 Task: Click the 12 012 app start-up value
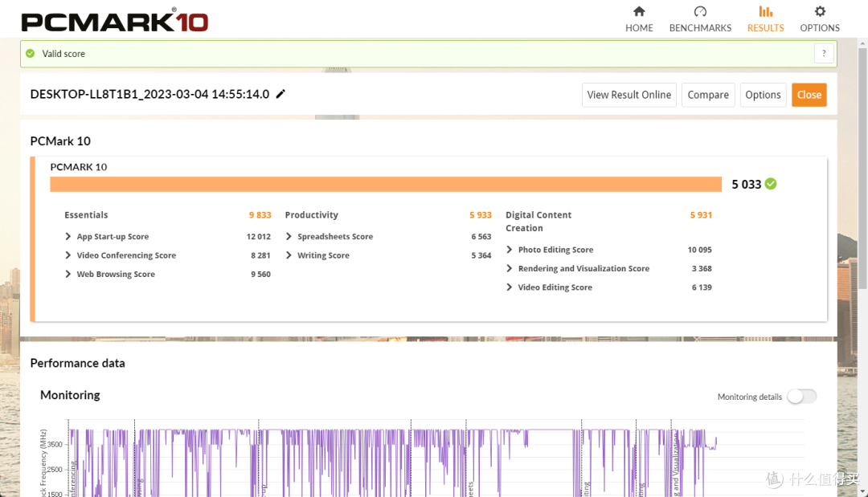pos(259,237)
